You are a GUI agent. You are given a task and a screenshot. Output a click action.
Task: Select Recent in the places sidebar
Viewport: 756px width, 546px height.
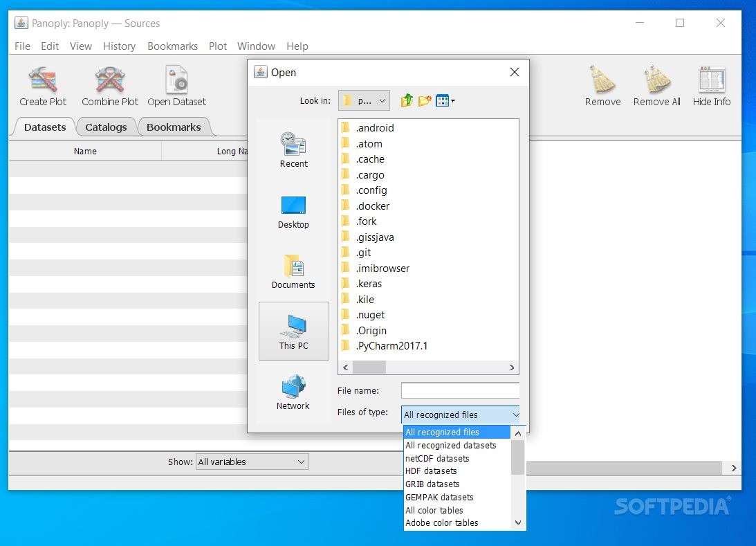294,150
